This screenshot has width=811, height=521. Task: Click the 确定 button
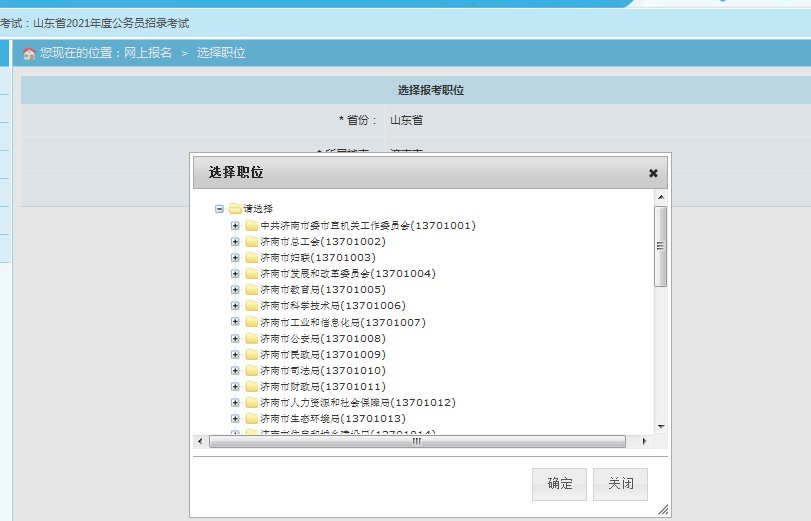(x=559, y=484)
